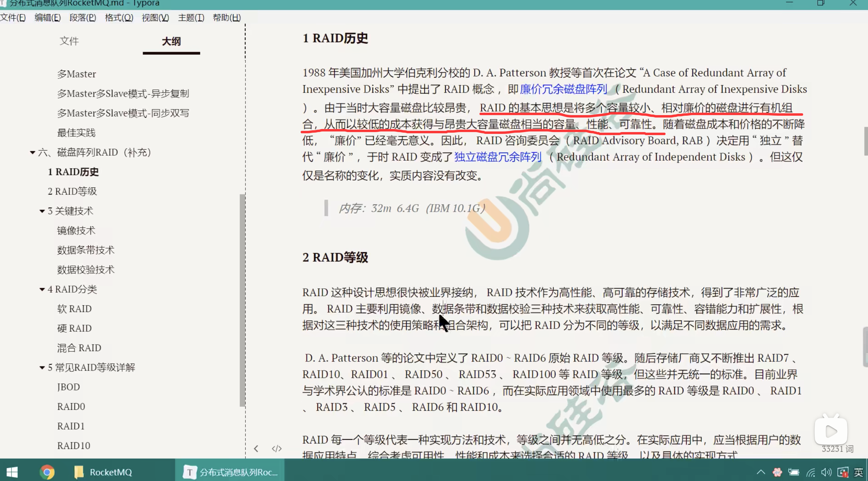This screenshot has height=481, width=868.
Task: Collapse 5 常见RAID等级详解 outline node
Action: (x=42, y=367)
